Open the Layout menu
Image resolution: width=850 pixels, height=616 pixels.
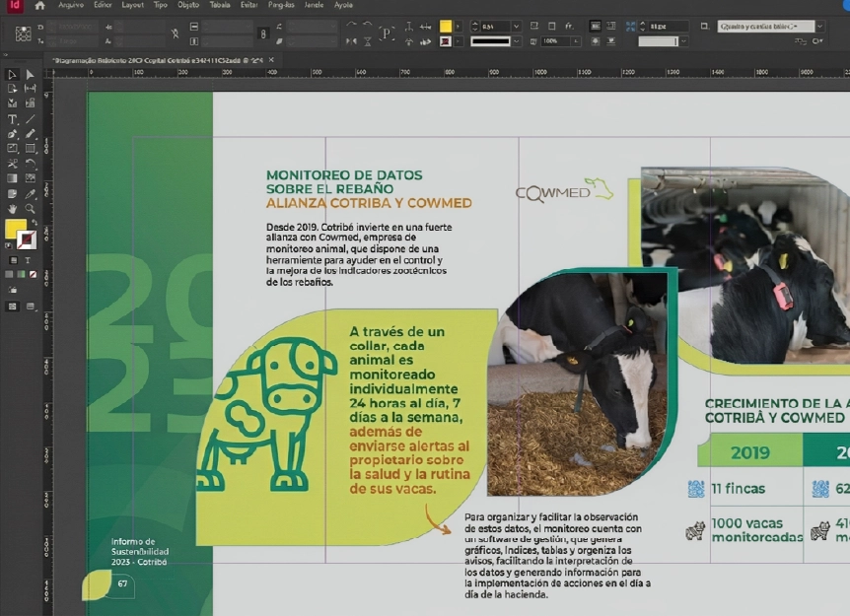[133, 5]
